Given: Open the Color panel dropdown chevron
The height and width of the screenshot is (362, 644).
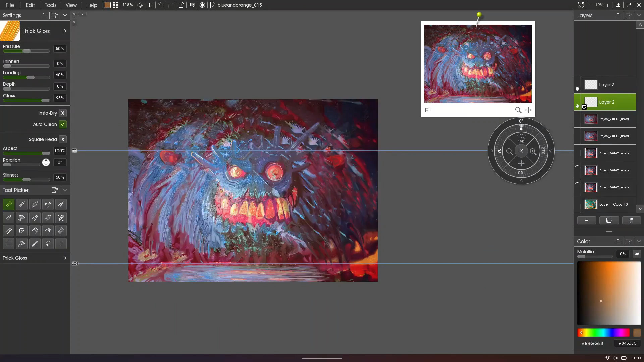Looking at the screenshot, I should coord(639,241).
